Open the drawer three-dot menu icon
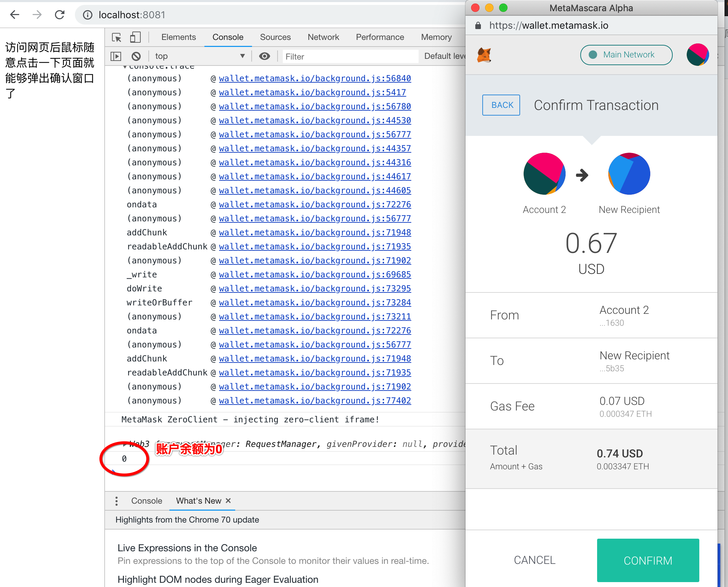This screenshot has width=728, height=587. click(x=117, y=501)
